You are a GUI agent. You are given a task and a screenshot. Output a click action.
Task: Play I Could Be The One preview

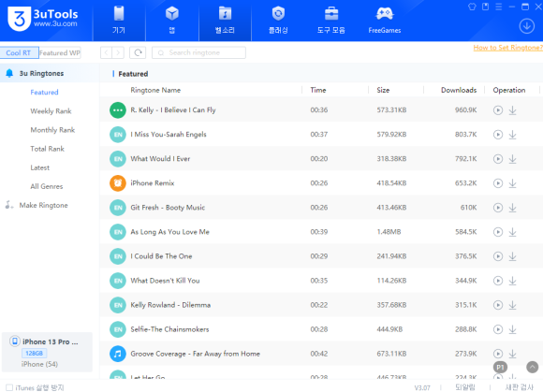[x=498, y=256]
